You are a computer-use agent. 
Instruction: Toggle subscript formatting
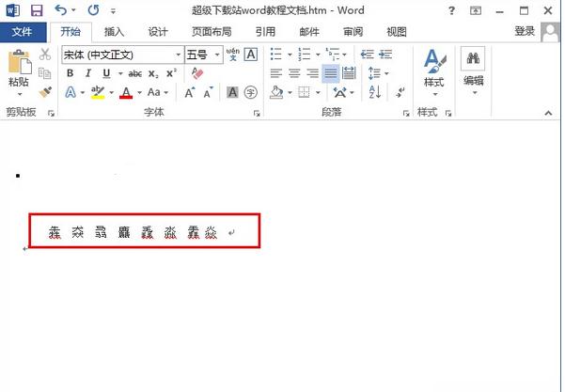(x=153, y=74)
